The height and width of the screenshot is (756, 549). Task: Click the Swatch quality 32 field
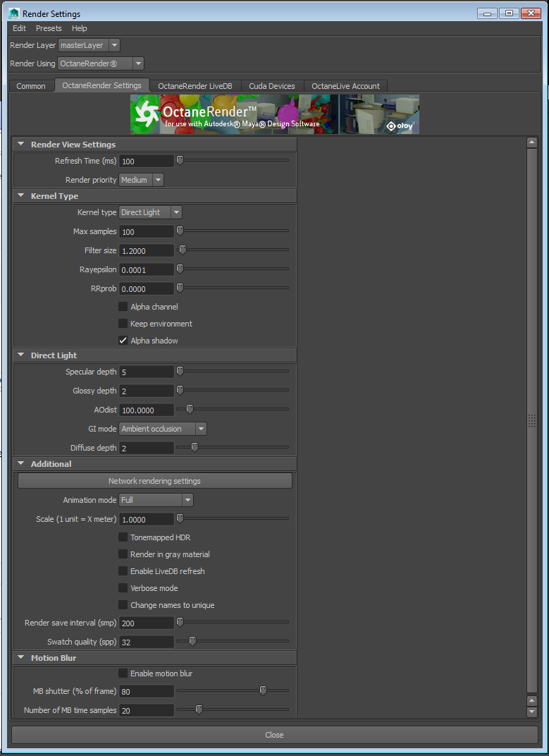tap(147, 642)
